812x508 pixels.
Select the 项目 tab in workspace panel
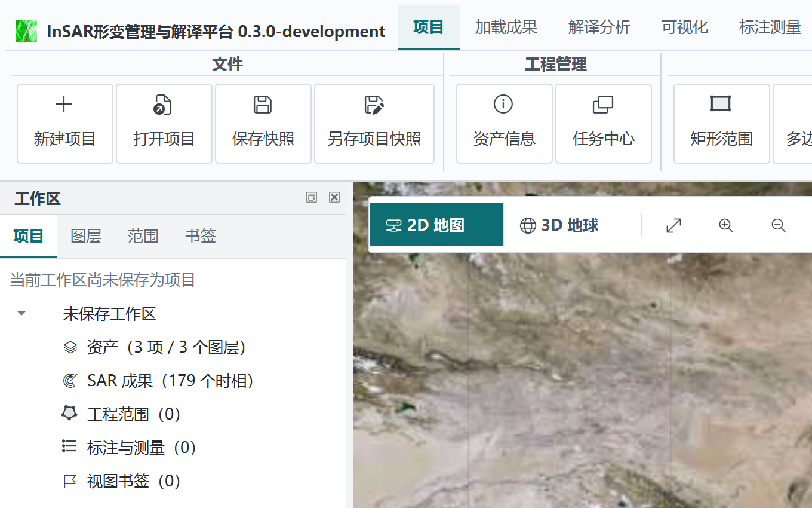tap(29, 237)
